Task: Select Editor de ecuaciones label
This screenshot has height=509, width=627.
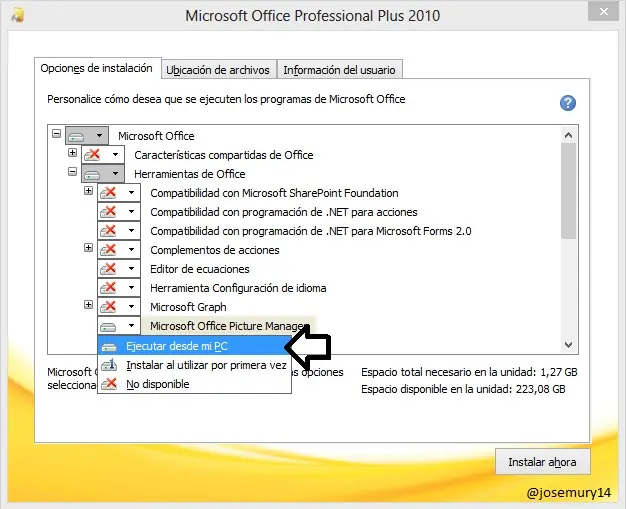Action: [200, 269]
